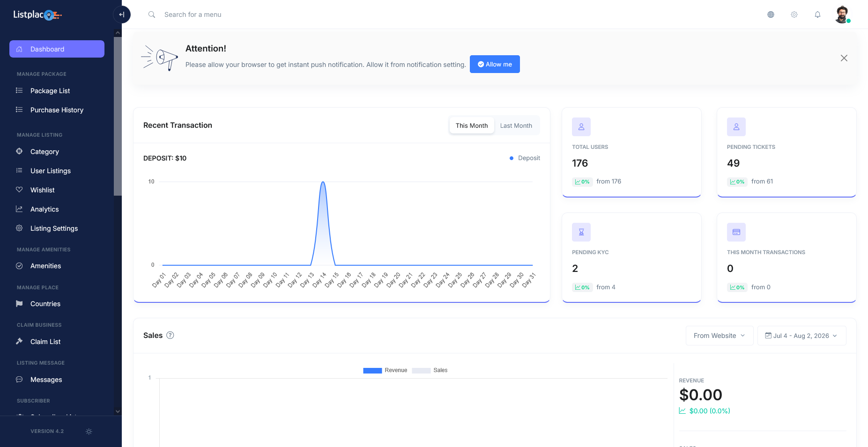Collapse the sidebar with the arrow icon
This screenshot has height=447, width=868.
click(x=121, y=15)
